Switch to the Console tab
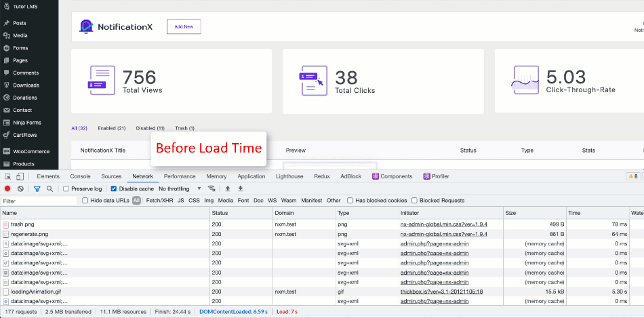The width and height of the screenshot is (644, 318). pyautogui.click(x=80, y=176)
